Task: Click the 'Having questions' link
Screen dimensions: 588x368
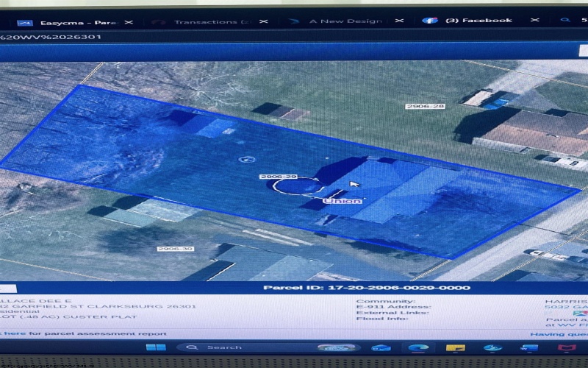Action: (559, 334)
